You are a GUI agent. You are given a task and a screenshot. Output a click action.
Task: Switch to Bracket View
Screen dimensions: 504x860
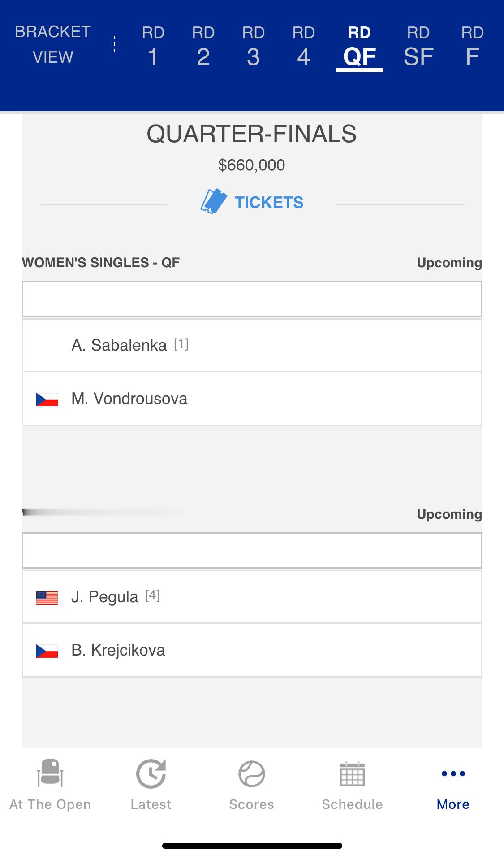pyautogui.click(x=53, y=44)
